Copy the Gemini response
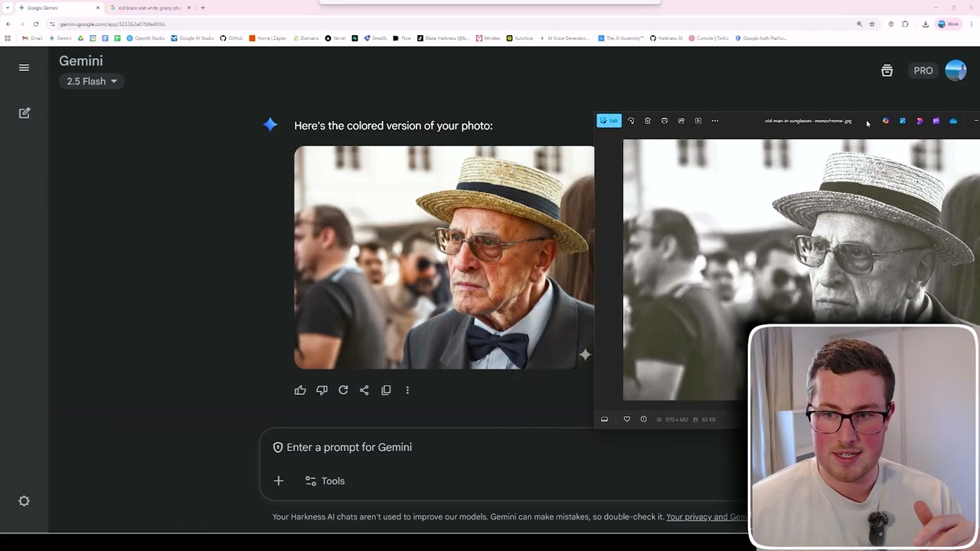Screen dimensions: 980x551 386,390
